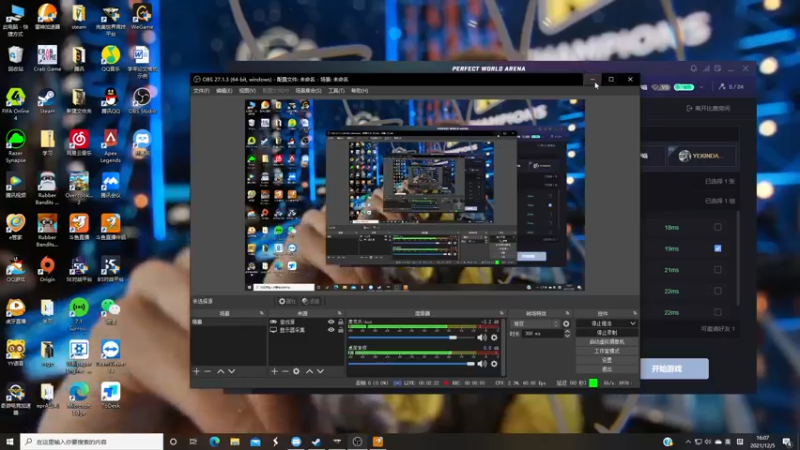Open Settings from OBS controls panel
800x450 pixels.
(607, 360)
